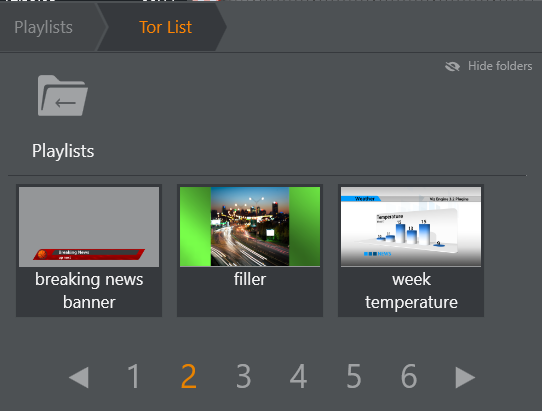
Task: Open the week temperature thumbnail
Action: [x=411, y=227]
